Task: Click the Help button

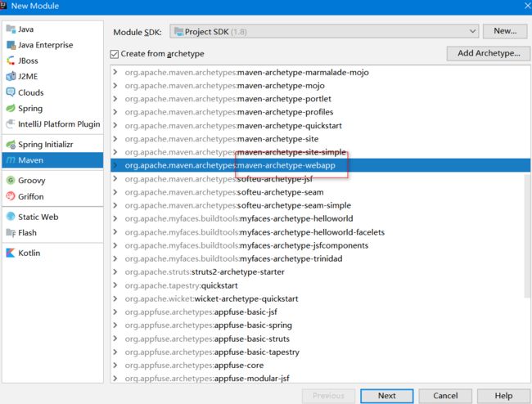Action: [x=503, y=396]
